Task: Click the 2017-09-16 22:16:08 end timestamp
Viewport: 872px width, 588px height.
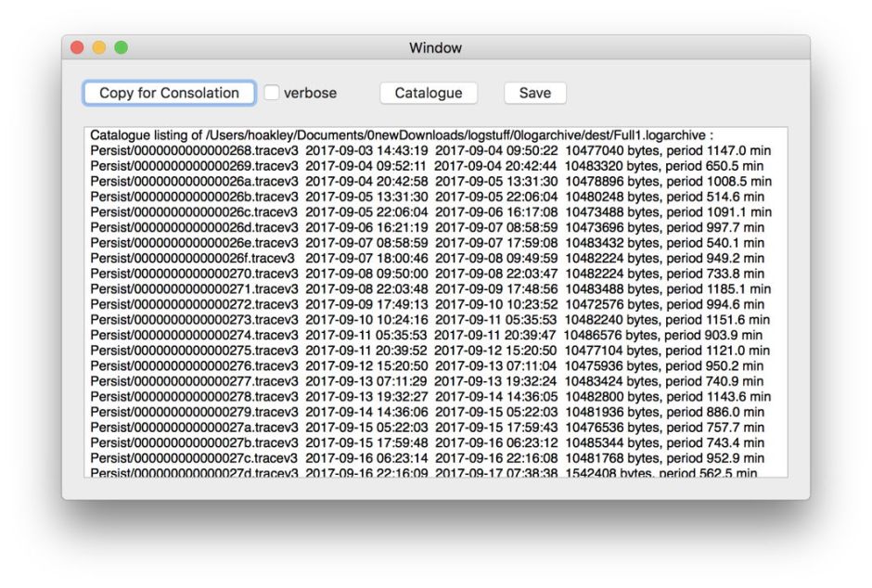Action: click(x=496, y=458)
